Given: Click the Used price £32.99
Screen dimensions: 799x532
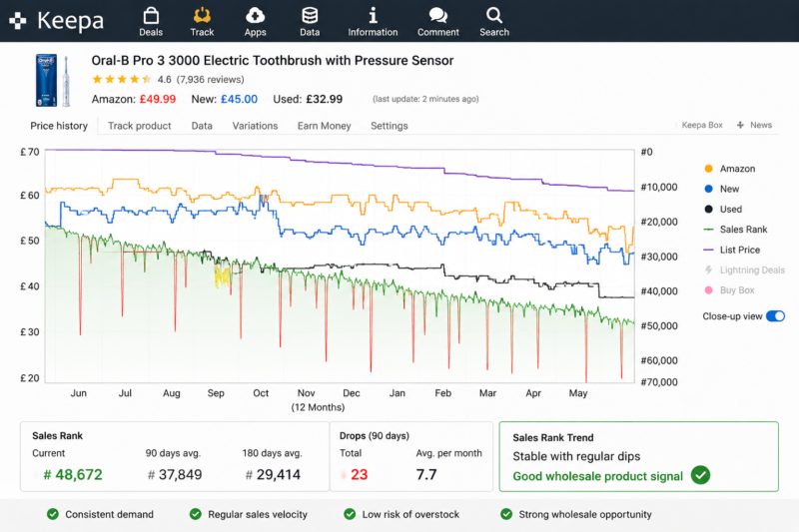Looking at the screenshot, I should click(x=324, y=99).
